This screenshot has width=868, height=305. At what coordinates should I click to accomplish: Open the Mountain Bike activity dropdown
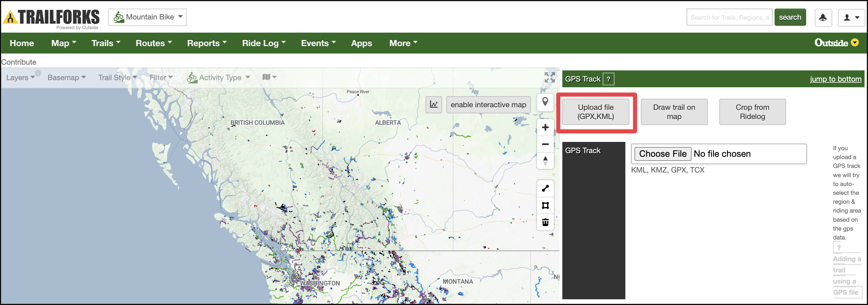(147, 17)
